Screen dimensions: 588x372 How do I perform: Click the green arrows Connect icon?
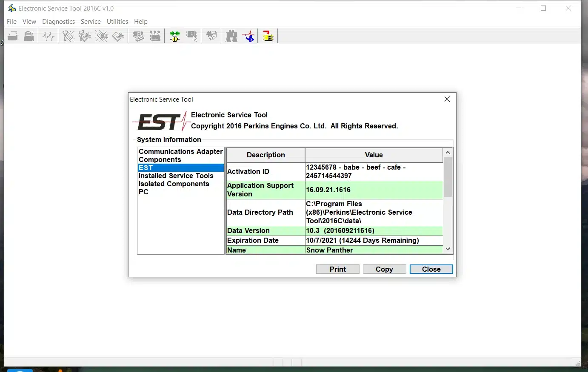(175, 36)
